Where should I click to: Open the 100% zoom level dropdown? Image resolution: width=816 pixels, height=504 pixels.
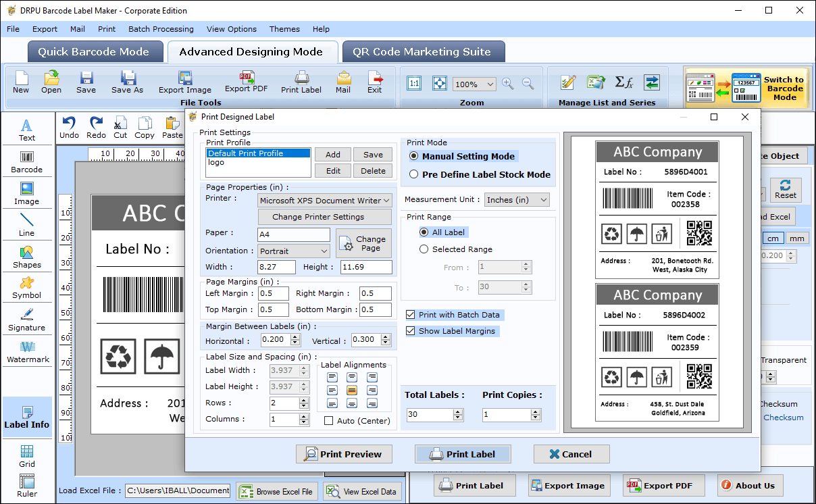[474, 84]
